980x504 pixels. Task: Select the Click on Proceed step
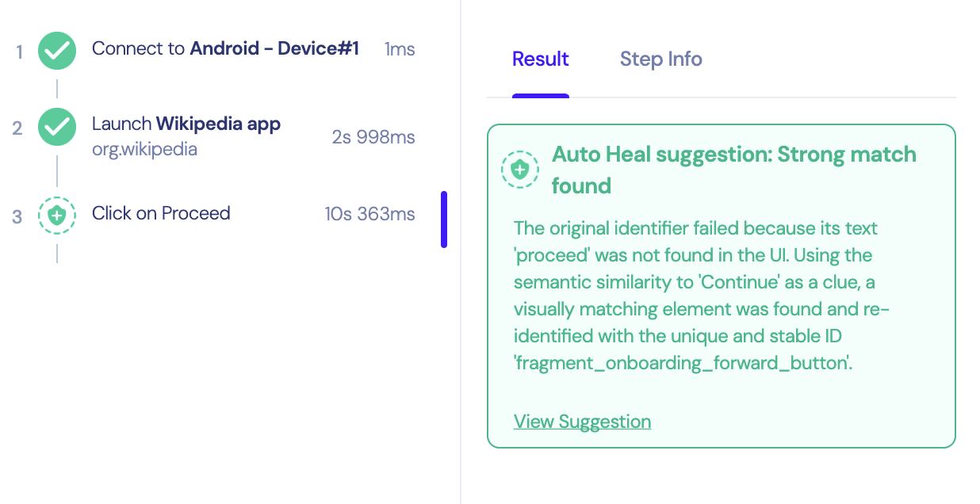(161, 213)
